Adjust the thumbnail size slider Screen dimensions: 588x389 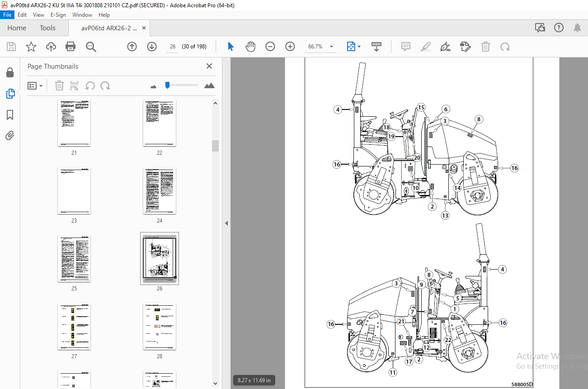pos(167,85)
